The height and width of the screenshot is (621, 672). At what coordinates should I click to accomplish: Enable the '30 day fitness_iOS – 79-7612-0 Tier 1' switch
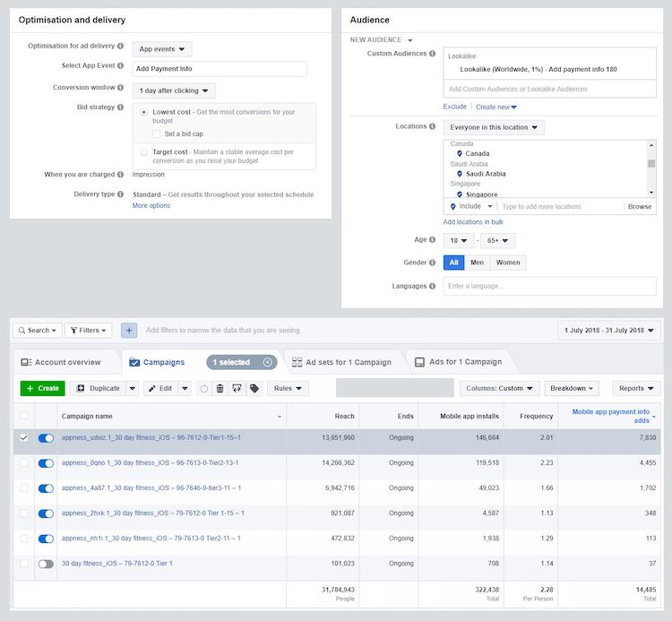click(46, 564)
